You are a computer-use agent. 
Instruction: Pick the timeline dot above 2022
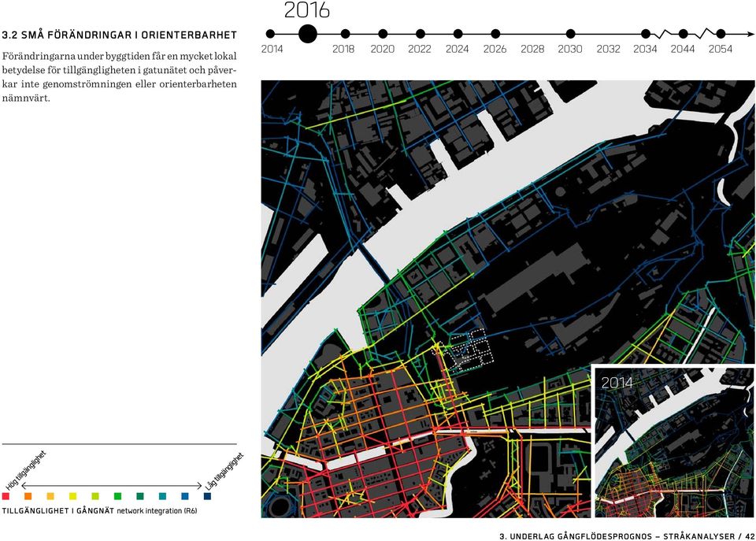tap(421, 34)
